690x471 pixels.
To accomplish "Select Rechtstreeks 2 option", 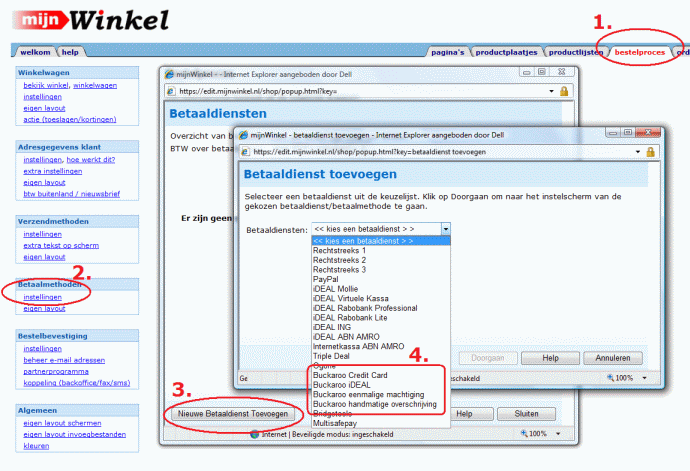I will point(381,260).
